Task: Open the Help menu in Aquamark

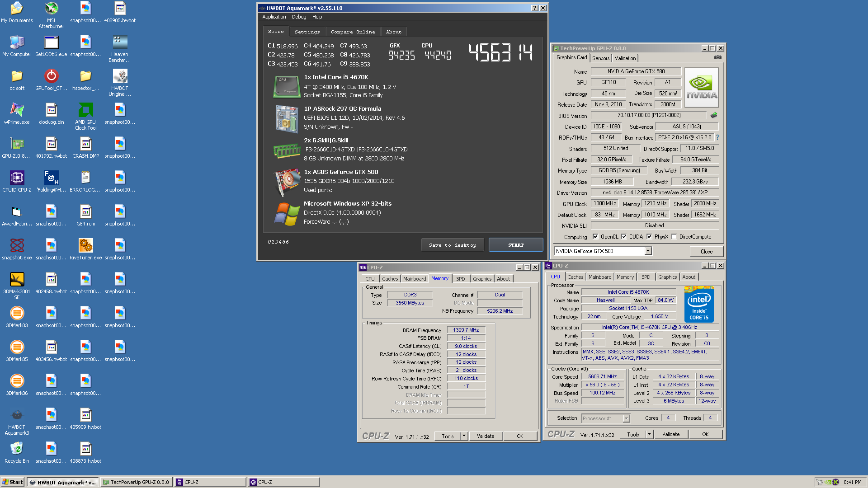Action: pyautogui.click(x=317, y=17)
